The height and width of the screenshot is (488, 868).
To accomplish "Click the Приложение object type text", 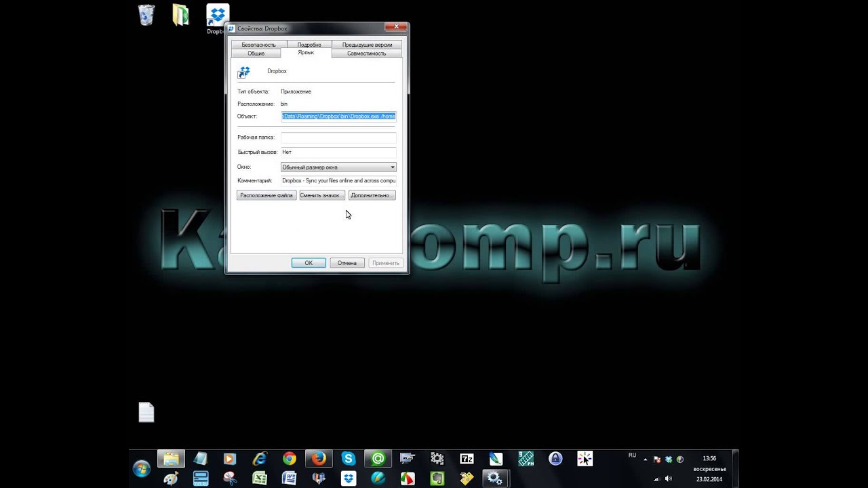I will 296,91.
